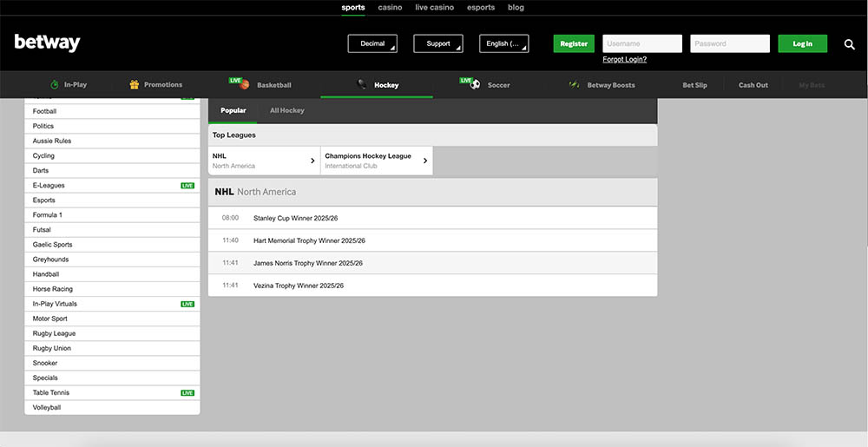Switch to the casino section
This screenshot has width=868, height=447.
click(390, 7)
